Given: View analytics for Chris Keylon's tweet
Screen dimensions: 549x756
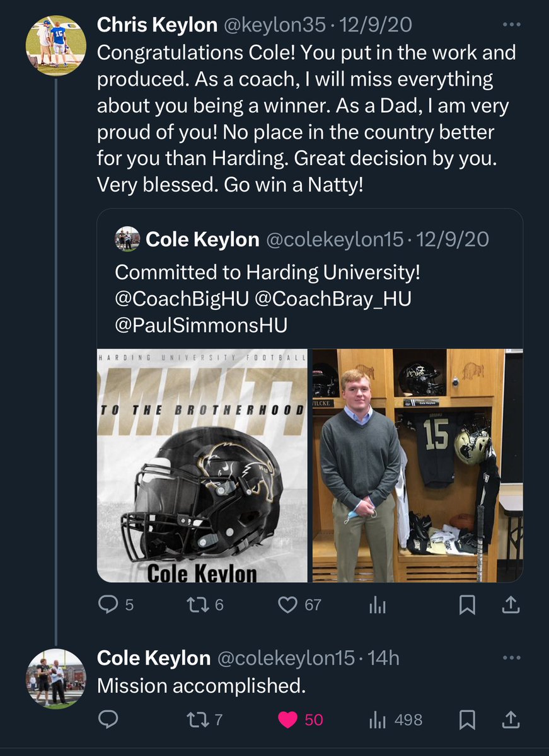Looking at the screenshot, I should pyautogui.click(x=376, y=605).
